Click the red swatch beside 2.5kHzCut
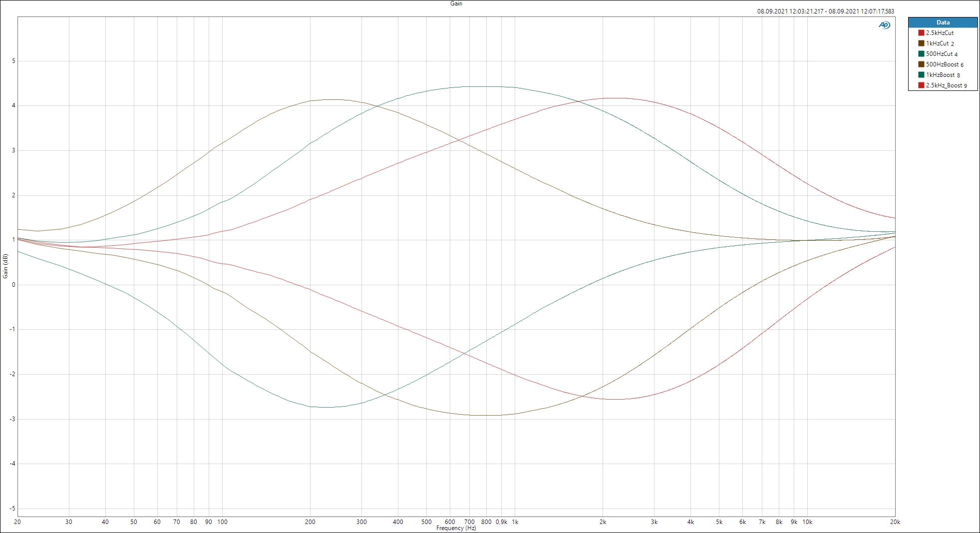 pos(921,32)
